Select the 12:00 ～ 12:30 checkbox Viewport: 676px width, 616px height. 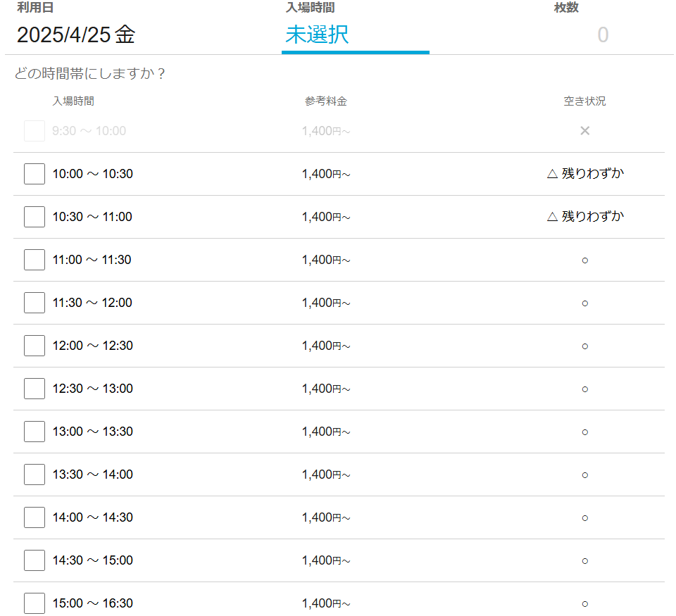coord(35,346)
